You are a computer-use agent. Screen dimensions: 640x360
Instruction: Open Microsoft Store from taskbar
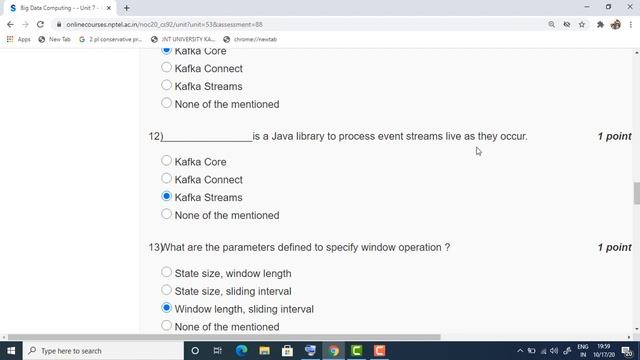click(x=287, y=351)
